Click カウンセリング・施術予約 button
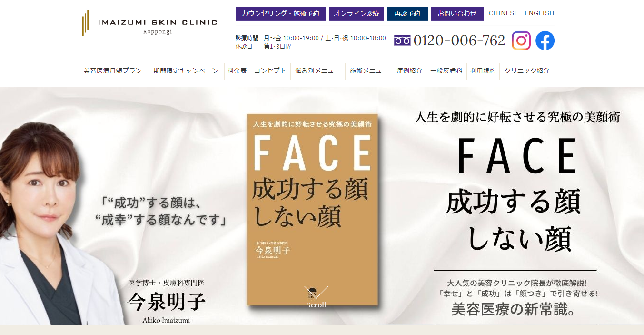 click(281, 14)
